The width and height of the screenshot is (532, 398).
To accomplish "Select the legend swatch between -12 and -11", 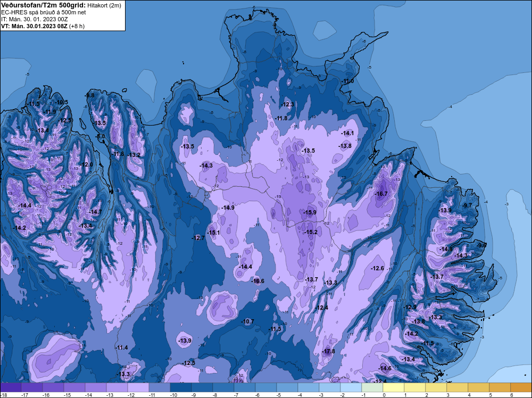I will (x=138, y=387).
